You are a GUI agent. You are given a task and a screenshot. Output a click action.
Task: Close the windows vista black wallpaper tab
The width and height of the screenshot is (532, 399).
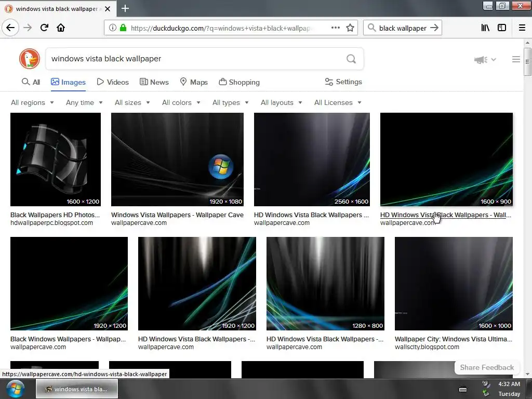[108, 9]
